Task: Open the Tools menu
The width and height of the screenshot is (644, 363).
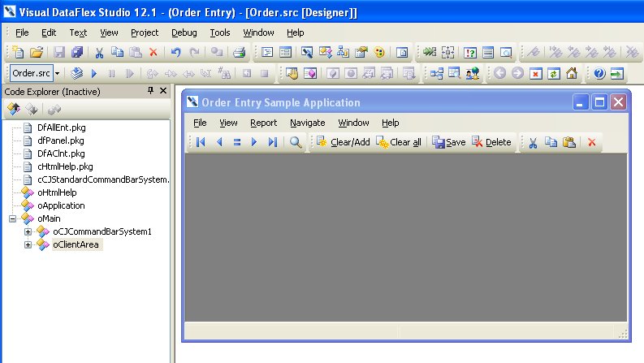Action: point(220,32)
